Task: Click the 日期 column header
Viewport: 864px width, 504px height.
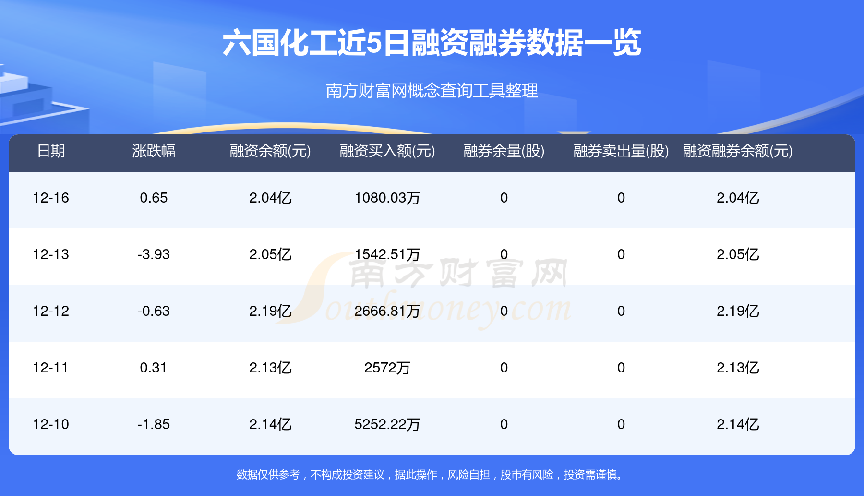Action: tap(51, 151)
